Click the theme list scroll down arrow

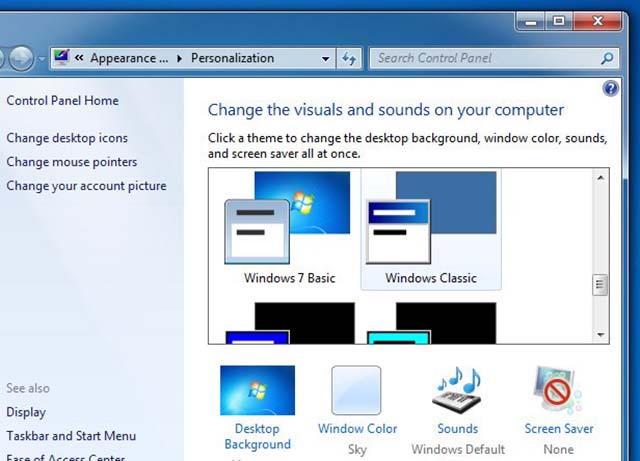tap(600, 335)
